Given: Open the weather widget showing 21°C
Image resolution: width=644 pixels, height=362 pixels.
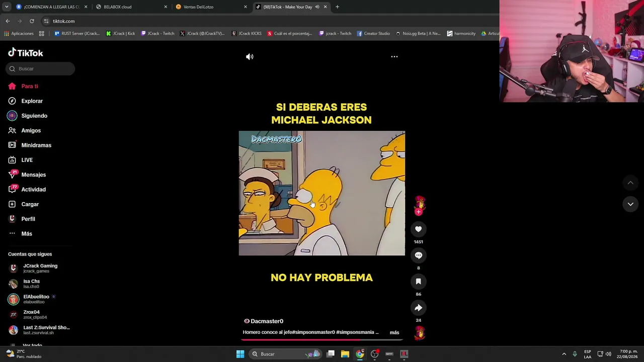Looking at the screenshot, I should point(24,354).
